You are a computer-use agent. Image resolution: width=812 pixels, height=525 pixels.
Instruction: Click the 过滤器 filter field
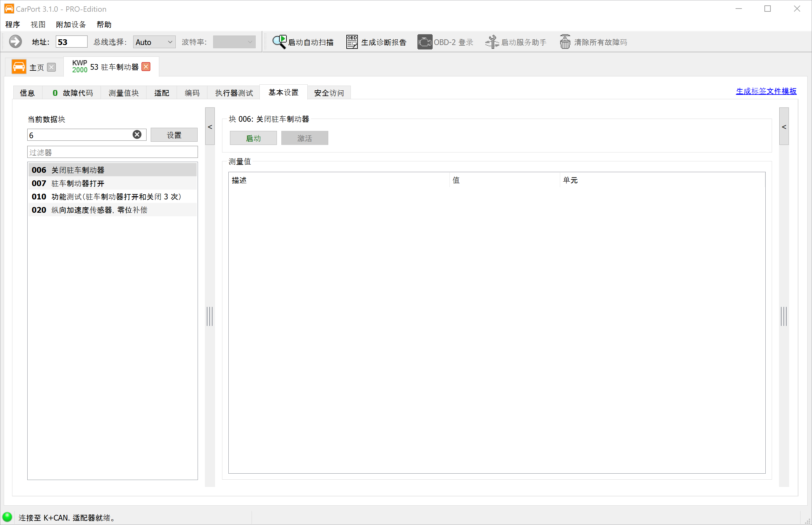[112, 152]
